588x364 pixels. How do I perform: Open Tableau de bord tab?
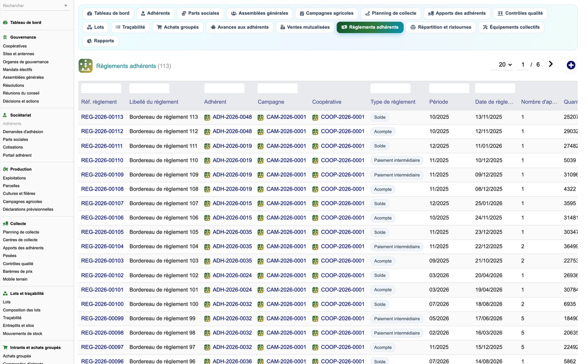(x=108, y=13)
